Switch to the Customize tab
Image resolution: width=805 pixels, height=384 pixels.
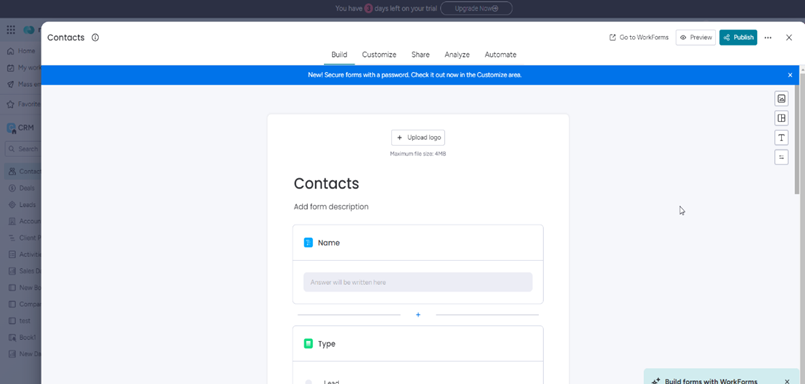pos(379,54)
